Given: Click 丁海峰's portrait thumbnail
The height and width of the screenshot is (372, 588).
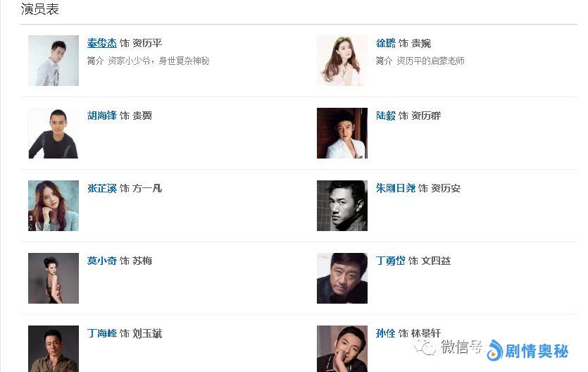Looking at the screenshot, I should pos(54,349).
